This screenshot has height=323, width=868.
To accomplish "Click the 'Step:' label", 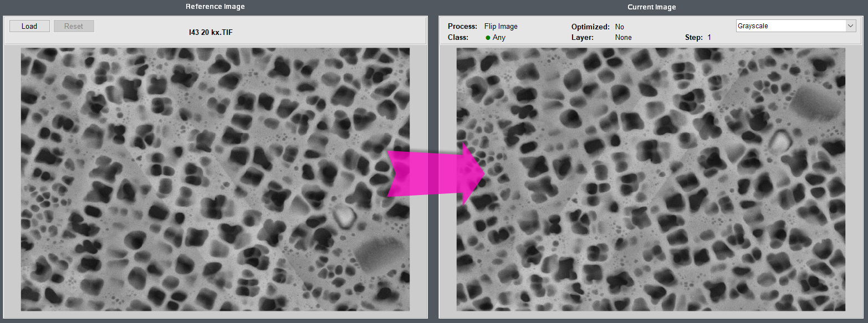I will click(694, 38).
